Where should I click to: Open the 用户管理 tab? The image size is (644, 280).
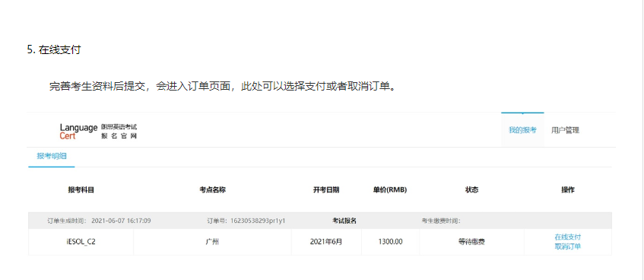tap(565, 130)
